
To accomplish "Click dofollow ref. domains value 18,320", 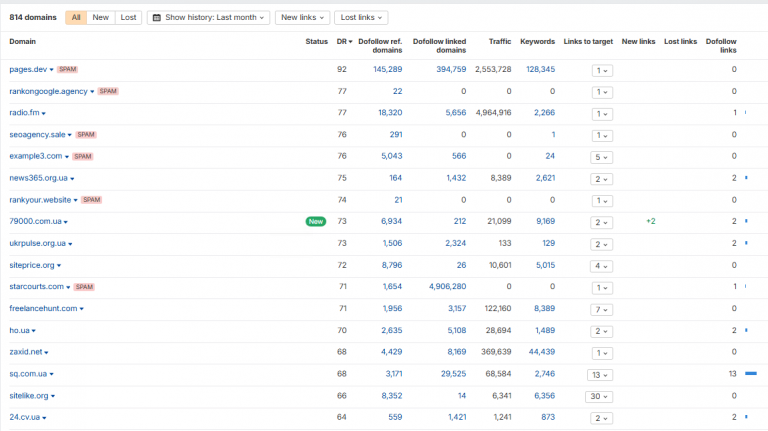I will click(390, 113).
